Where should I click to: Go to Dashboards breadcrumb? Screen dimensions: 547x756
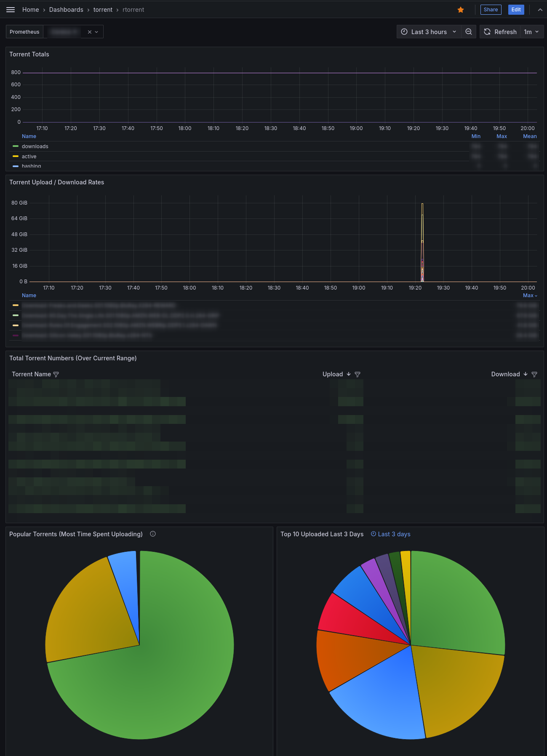[66, 10]
